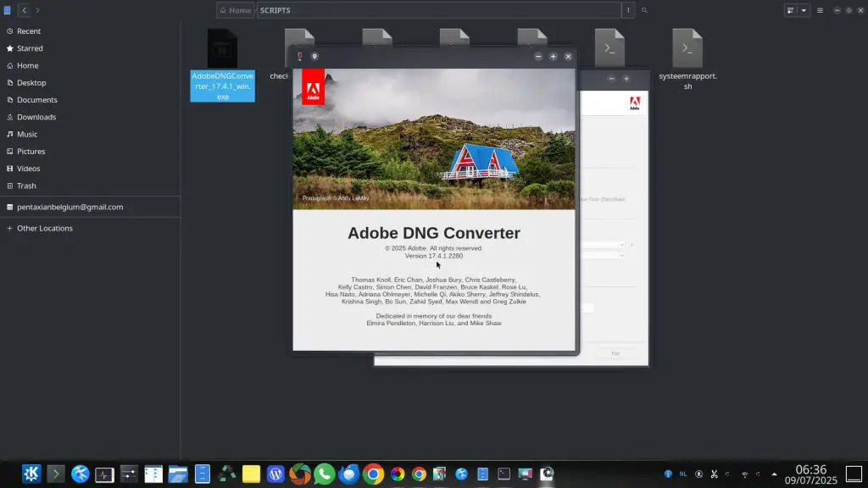This screenshot has width=868, height=488.
Task: Expand the hidden system tray icons
Action: click(x=774, y=474)
